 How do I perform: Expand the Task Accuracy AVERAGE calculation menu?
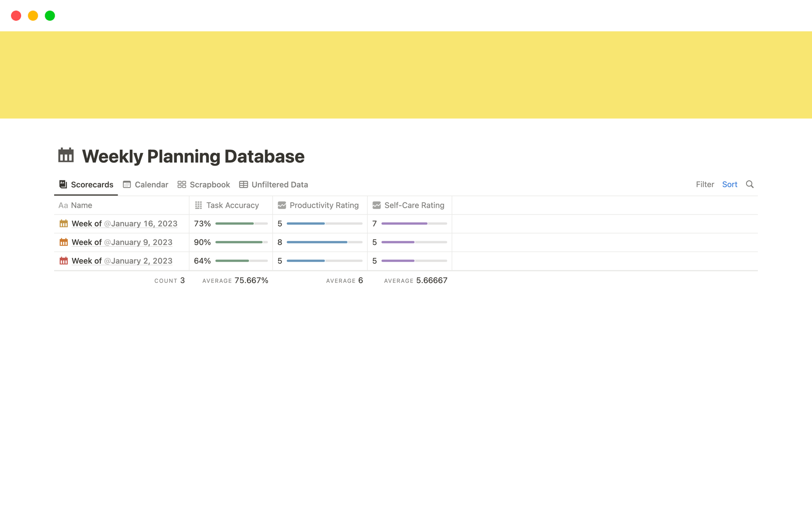coord(235,281)
